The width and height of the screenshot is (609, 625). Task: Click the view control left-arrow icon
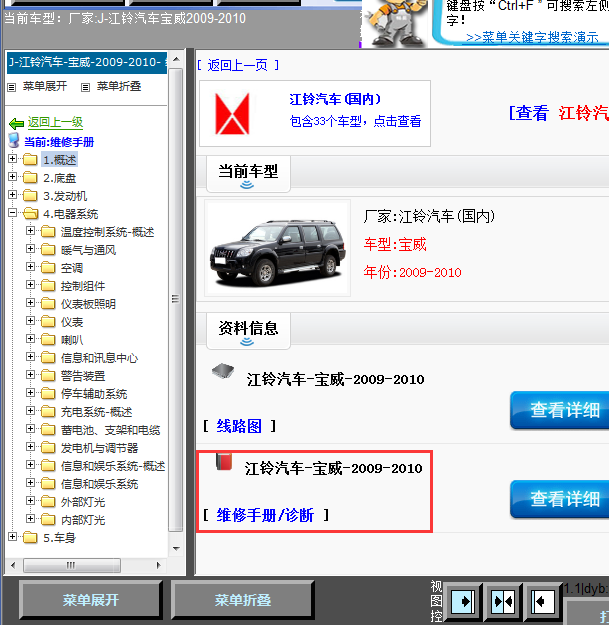tap(543, 601)
